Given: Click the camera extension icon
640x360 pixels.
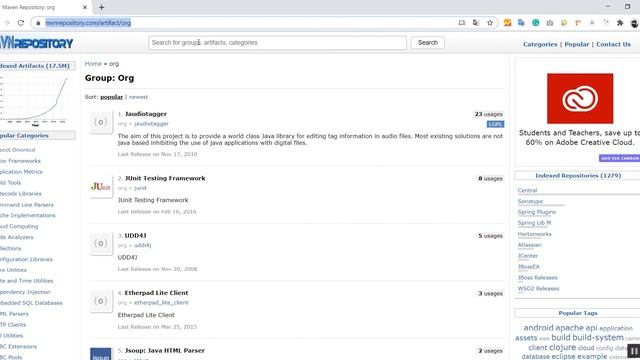Looking at the screenshot, I should (x=550, y=23).
